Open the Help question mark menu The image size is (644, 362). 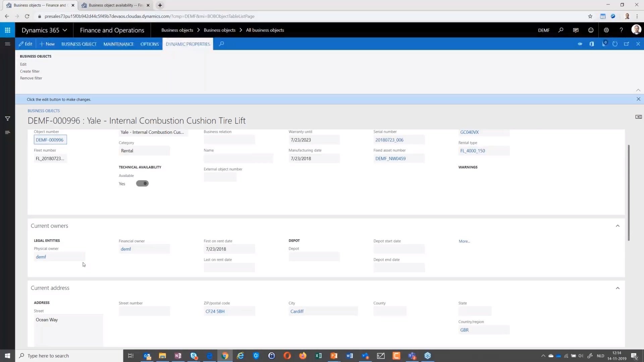point(622,30)
